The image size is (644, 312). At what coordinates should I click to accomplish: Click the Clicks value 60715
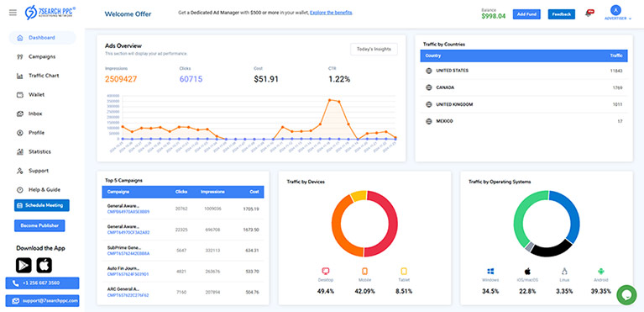coord(191,79)
